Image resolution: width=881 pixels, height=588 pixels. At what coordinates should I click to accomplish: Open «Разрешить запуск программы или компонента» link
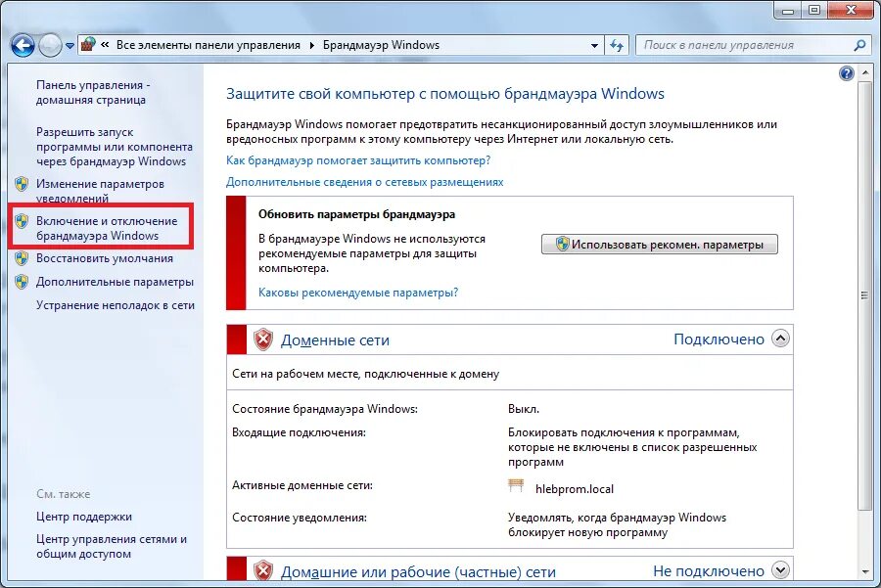pyautogui.click(x=115, y=147)
